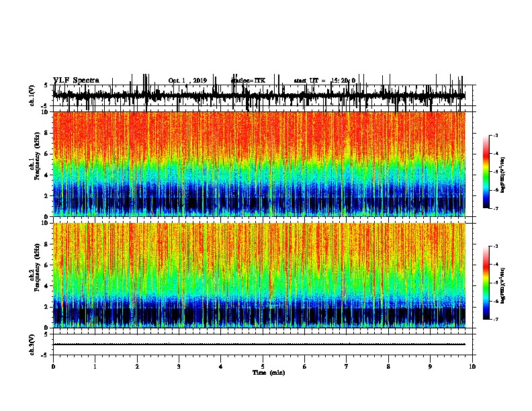This screenshot has width=532, height=411.
Task: Click the "Time (min)" x-axis label
Action: click(269, 373)
